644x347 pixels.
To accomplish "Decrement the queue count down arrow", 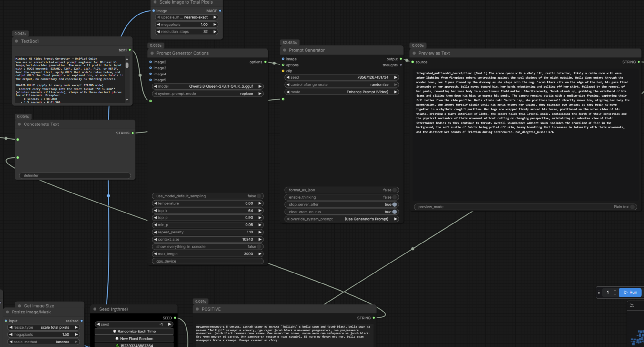I will [615, 294].
